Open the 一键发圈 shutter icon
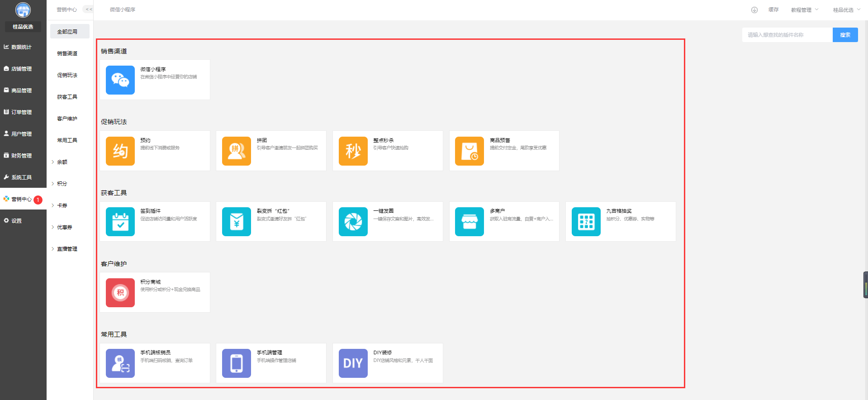The height and width of the screenshot is (400, 868). (353, 222)
